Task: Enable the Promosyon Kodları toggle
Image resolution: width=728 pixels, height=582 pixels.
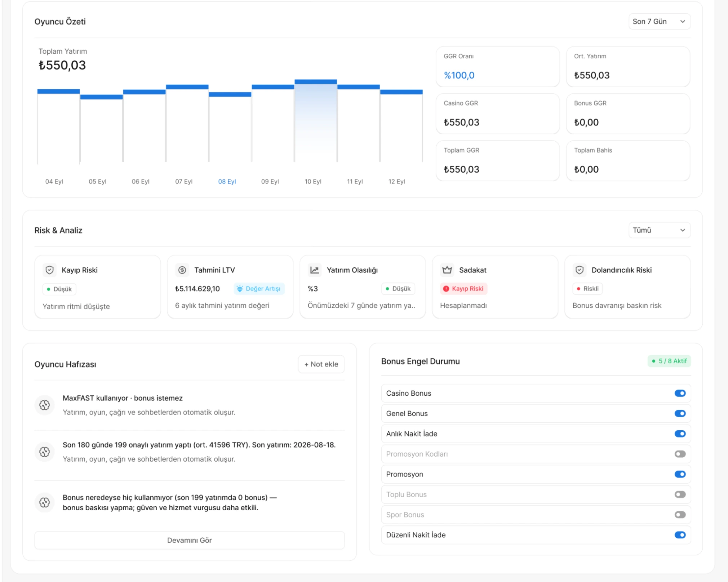Action: (x=680, y=454)
